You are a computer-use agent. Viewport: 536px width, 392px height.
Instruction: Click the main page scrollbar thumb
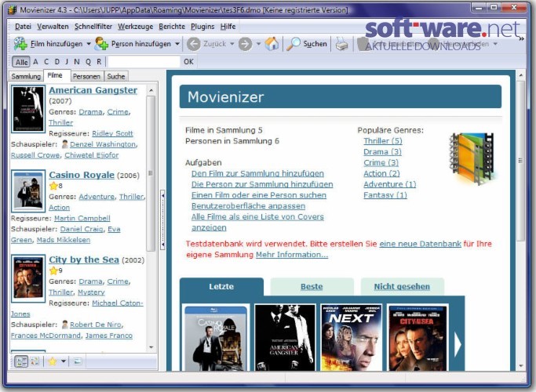pos(520,161)
